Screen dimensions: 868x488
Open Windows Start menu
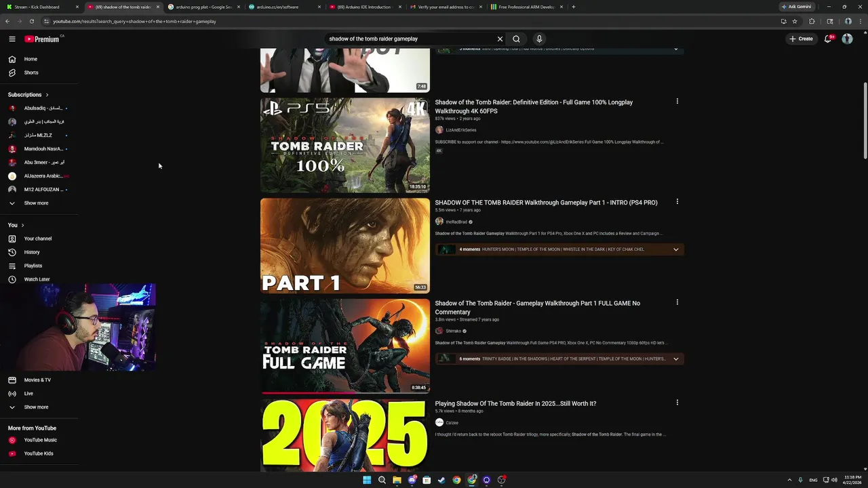367,480
